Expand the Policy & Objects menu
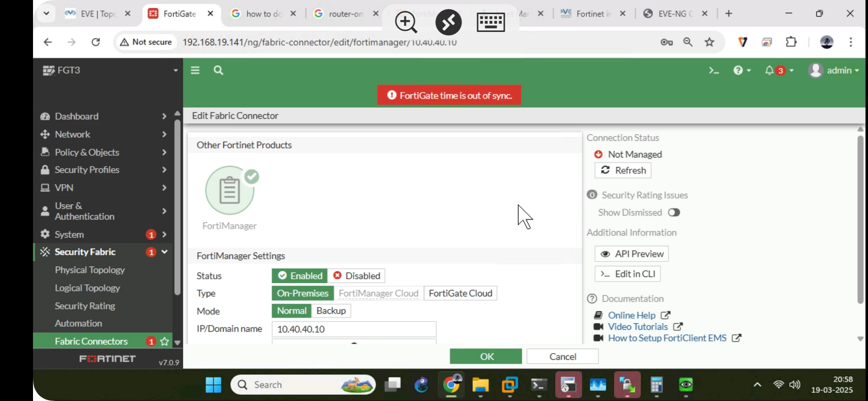868x401 pixels. 103,152
